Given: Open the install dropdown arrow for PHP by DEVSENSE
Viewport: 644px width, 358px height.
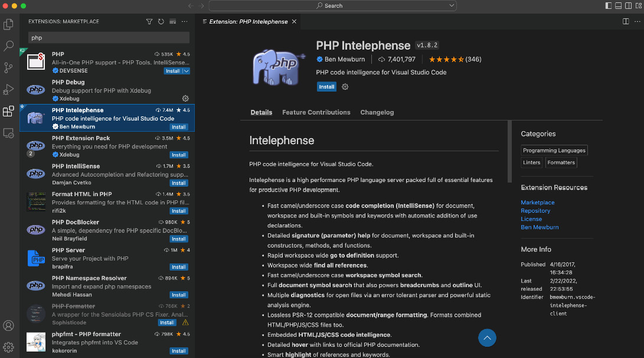Looking at the screenshot, I should tap(186, 71).
